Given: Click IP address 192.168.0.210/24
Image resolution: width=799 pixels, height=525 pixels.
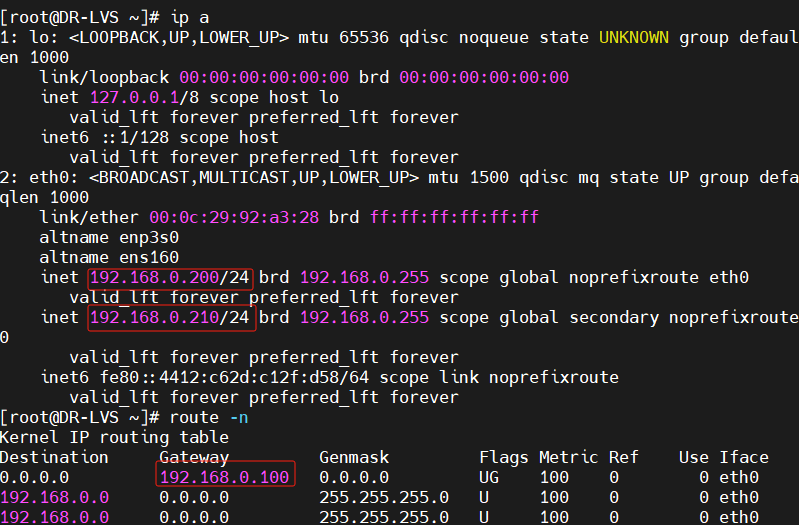Looking at the screenshot, I should [170, 318].
